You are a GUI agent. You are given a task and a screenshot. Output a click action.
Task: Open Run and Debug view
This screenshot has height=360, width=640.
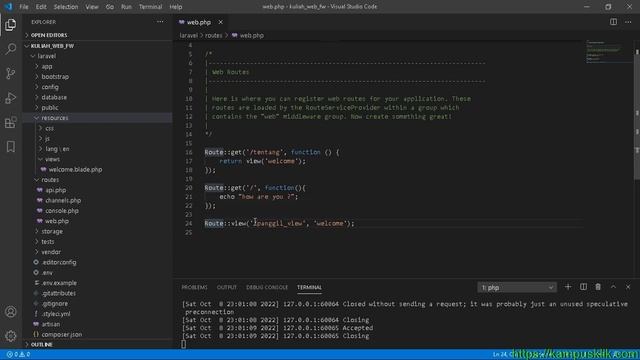(11, 98)
